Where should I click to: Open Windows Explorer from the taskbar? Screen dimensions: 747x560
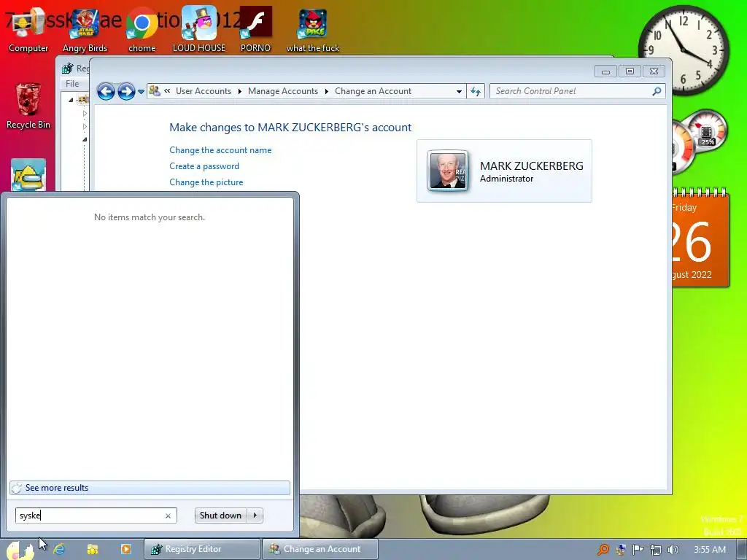pos(93,549)
